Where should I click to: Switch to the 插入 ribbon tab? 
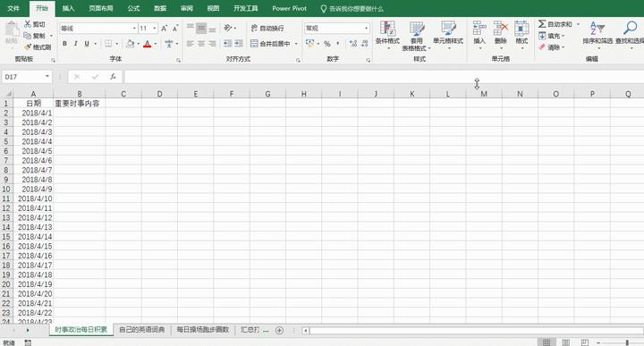click(68, 8)
